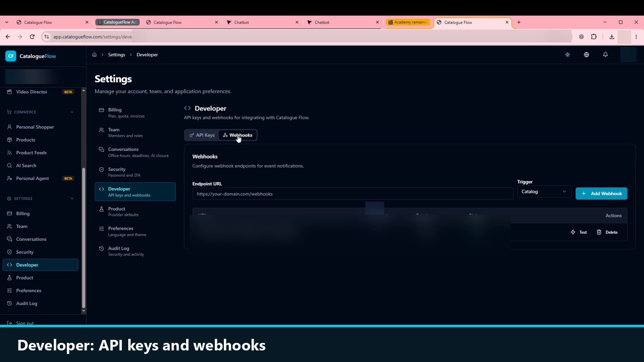Click the CatalogueFlow logo

click(x=31, y=56)
